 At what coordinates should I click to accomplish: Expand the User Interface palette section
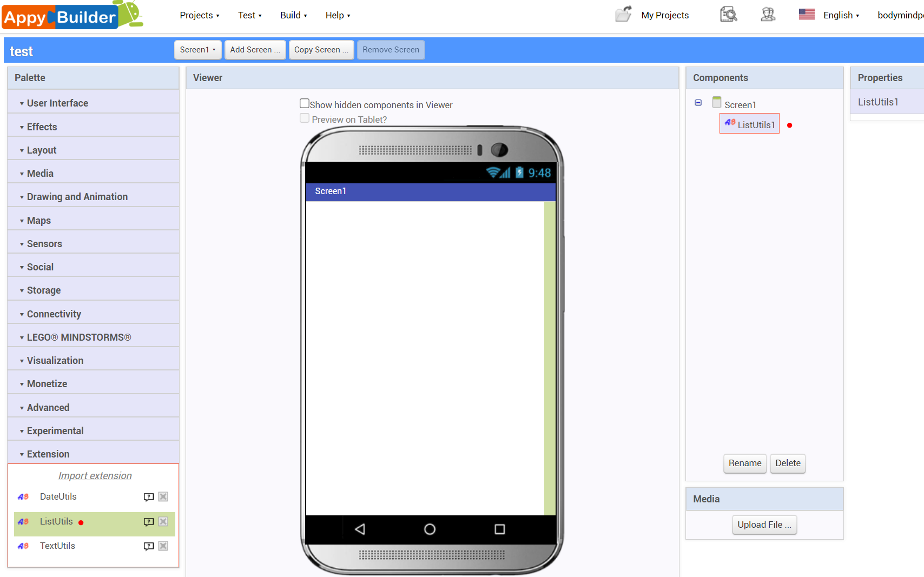pos(57,103)
